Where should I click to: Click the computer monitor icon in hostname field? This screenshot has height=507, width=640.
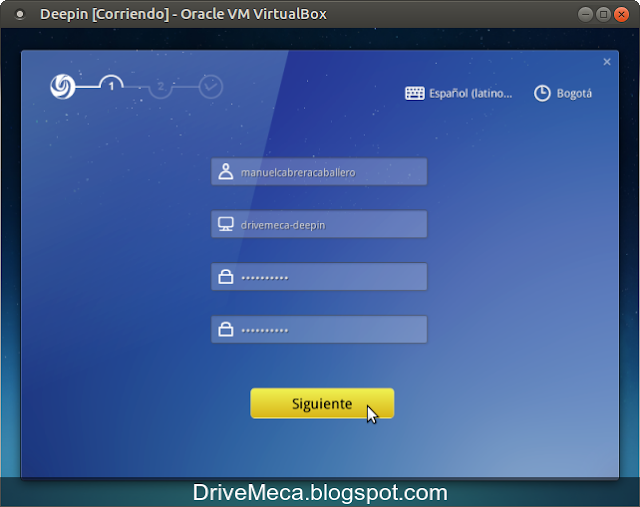pyautogui.click(x=226, y=224)
